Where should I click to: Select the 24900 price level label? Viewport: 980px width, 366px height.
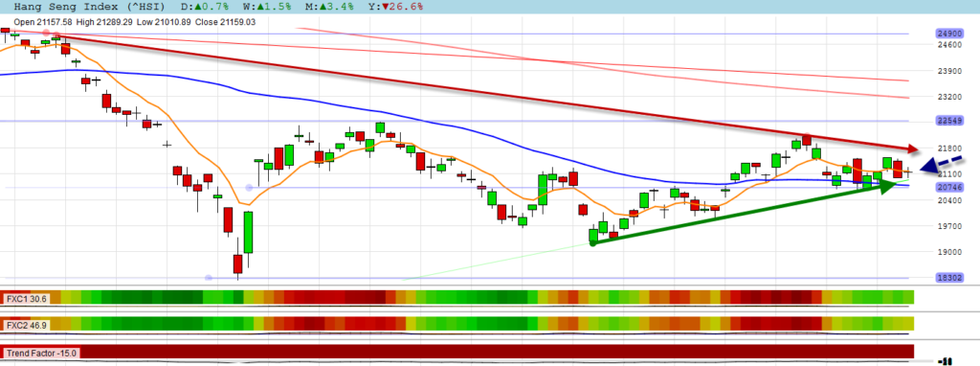[x=948, y=34]
